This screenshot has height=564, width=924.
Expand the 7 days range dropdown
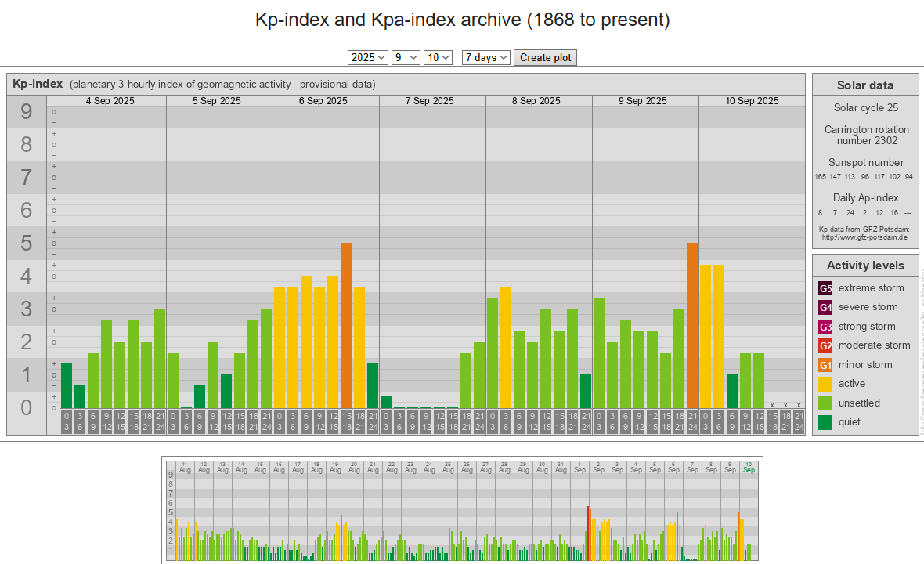click(486, 57)
